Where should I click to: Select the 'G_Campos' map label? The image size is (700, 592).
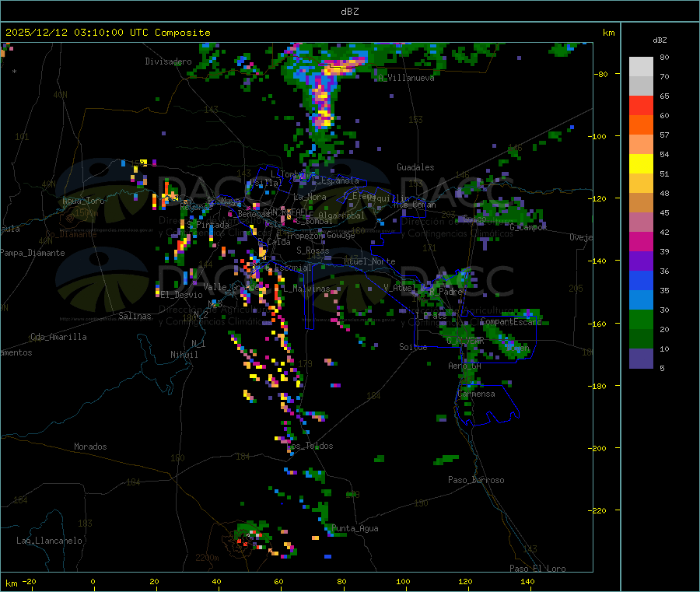528,227
